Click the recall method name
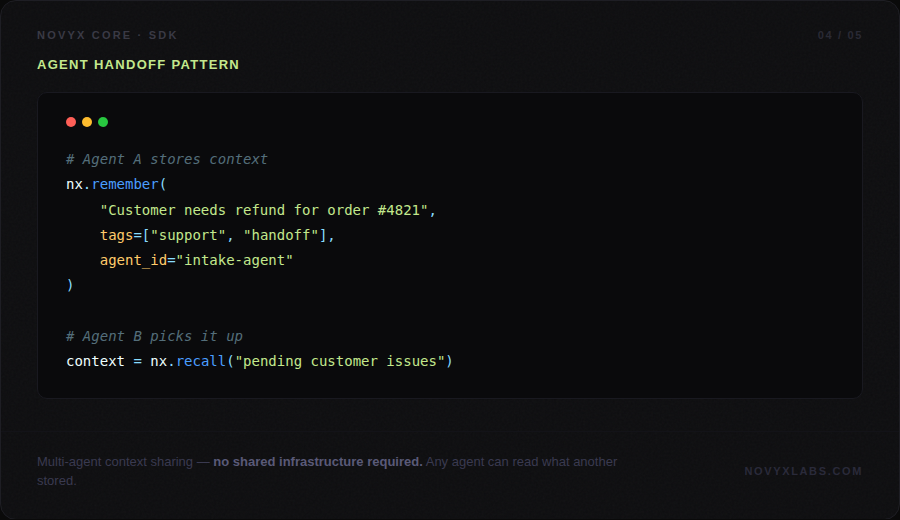This screenshot has height=520, width=900. coord(201,361)
